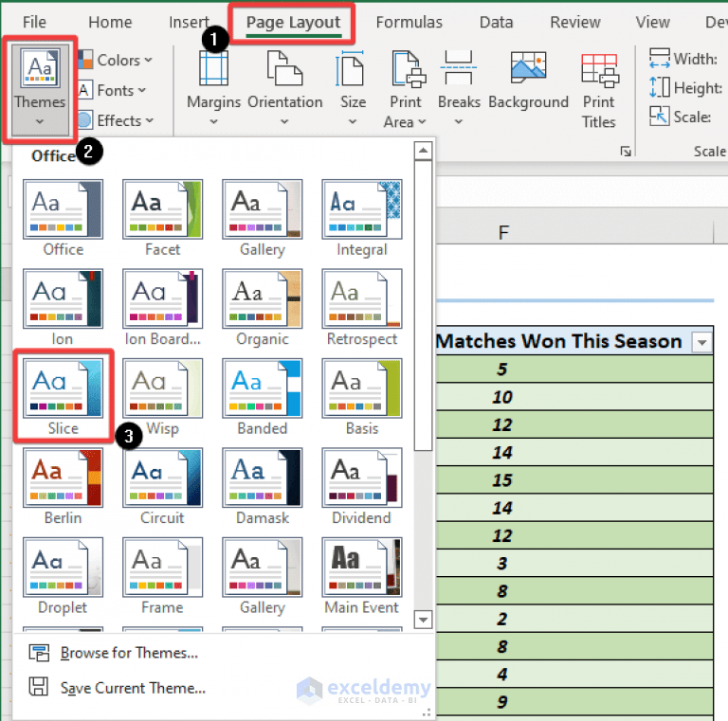Click the Height scale-to-fit icon
This screenshot has height=721, width=728.
[660, 87]
